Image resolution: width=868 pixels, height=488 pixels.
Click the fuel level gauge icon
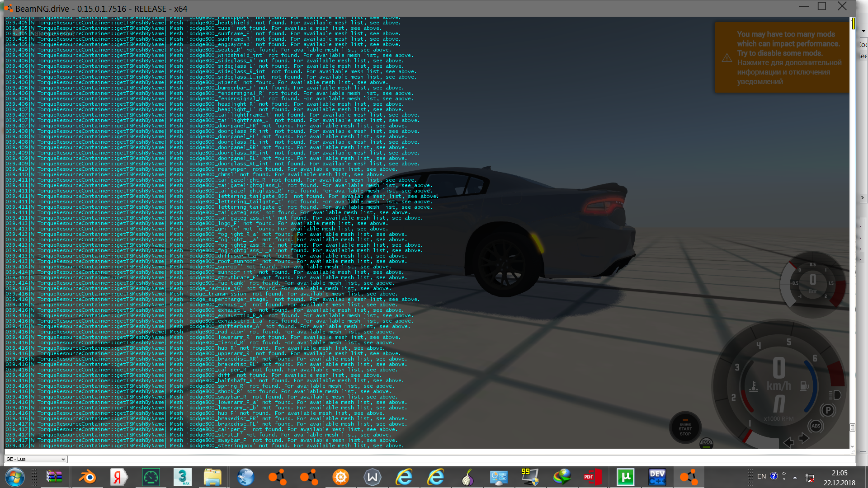click(x=804, y=386)
